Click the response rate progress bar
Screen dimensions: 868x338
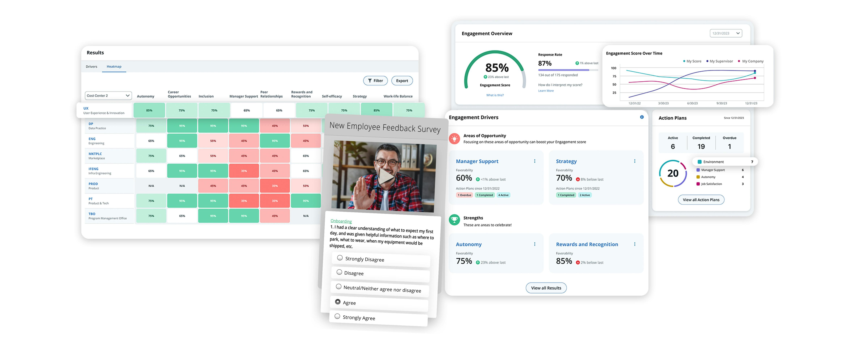click(x=568, y=70)
